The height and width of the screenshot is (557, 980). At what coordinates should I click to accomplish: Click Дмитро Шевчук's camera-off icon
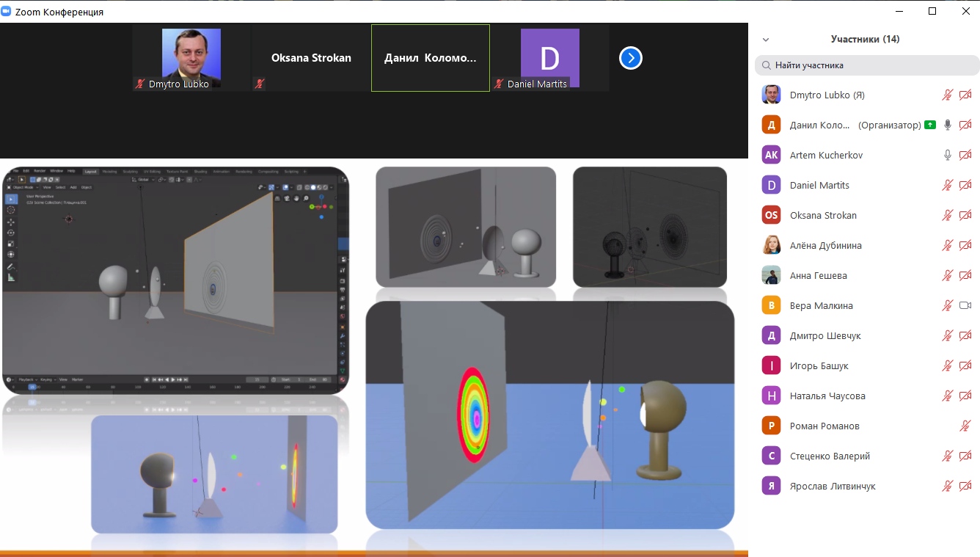click(x=965, y=335)
